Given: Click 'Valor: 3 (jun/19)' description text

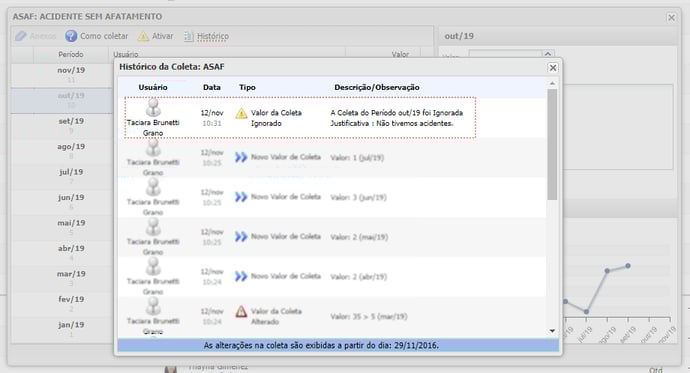Looking at the screenshot, I should pos(358,197).
